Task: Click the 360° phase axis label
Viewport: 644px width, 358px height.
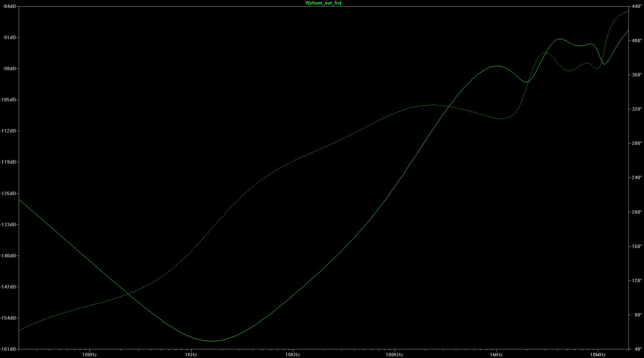Action: pos(637,75)
